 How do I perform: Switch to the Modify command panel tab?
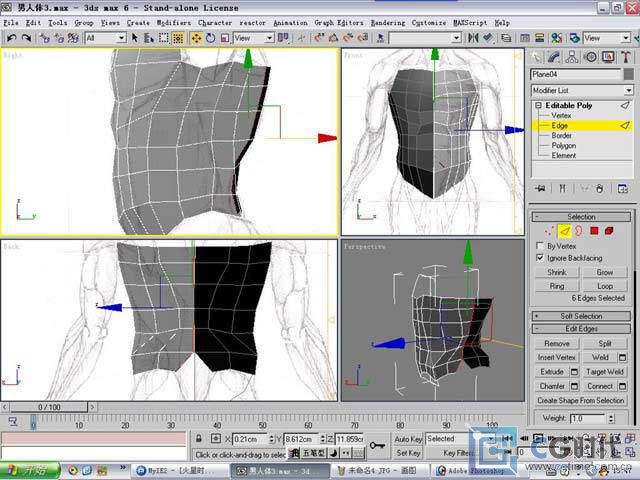click(554, 57)
